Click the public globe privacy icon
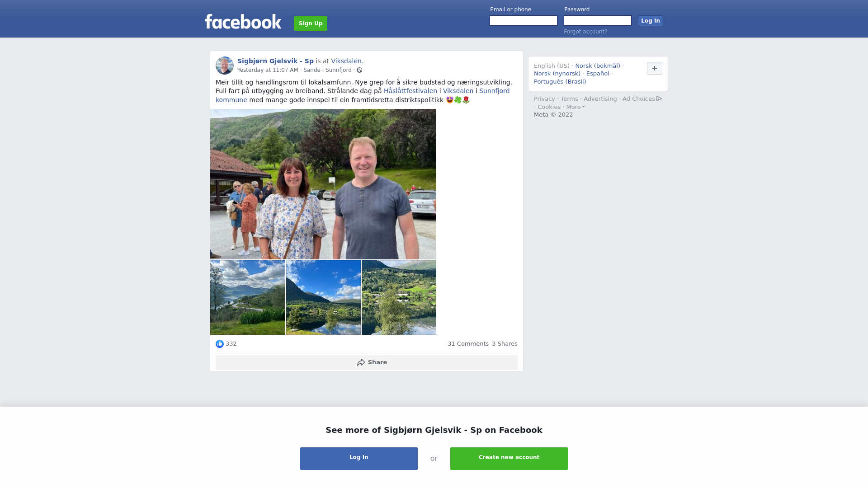This screenshot has width=868, height=488. pyautogui.click(x=359, y=70)
